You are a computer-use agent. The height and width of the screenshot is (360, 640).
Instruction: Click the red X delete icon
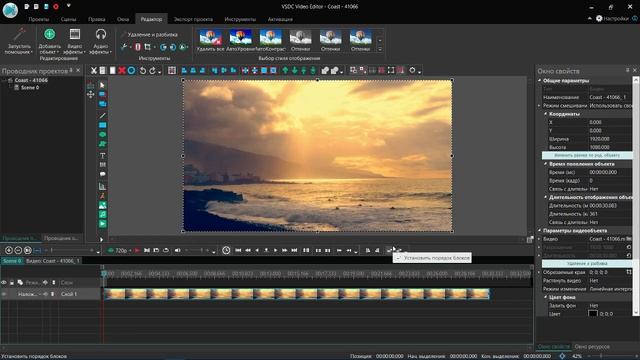click(122, 71)
